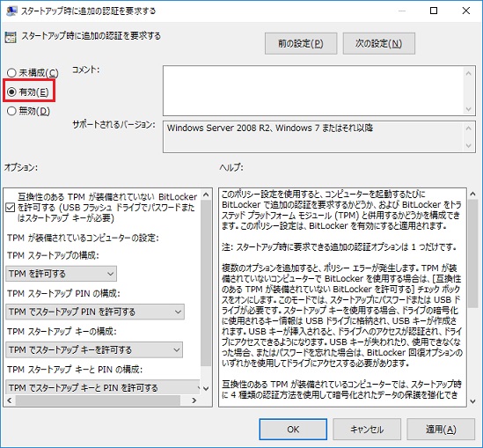Open the TPM でスタートアップ キーと PIN を許可する dropdown
The image size is (483, 448).
[103, 387]
